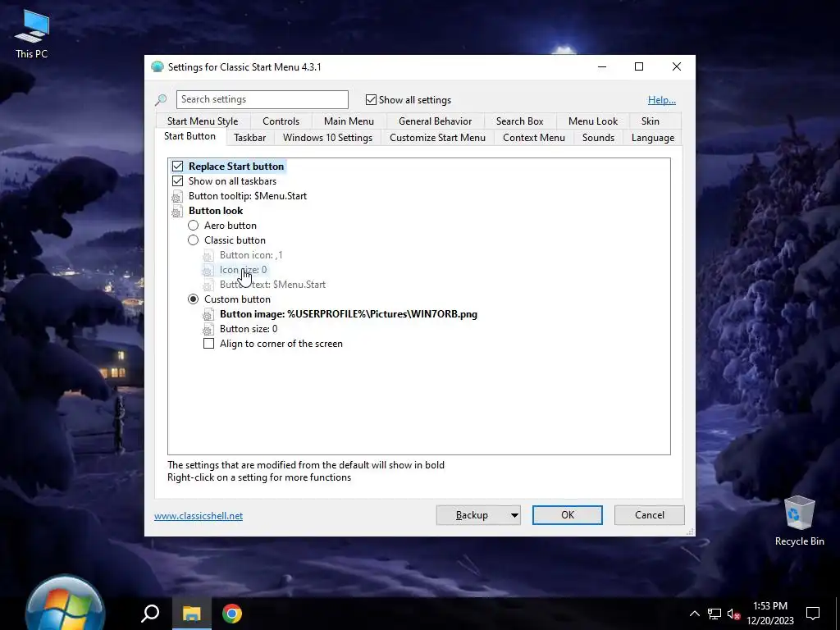Toggle Show on all taskbars

point(177,181)
